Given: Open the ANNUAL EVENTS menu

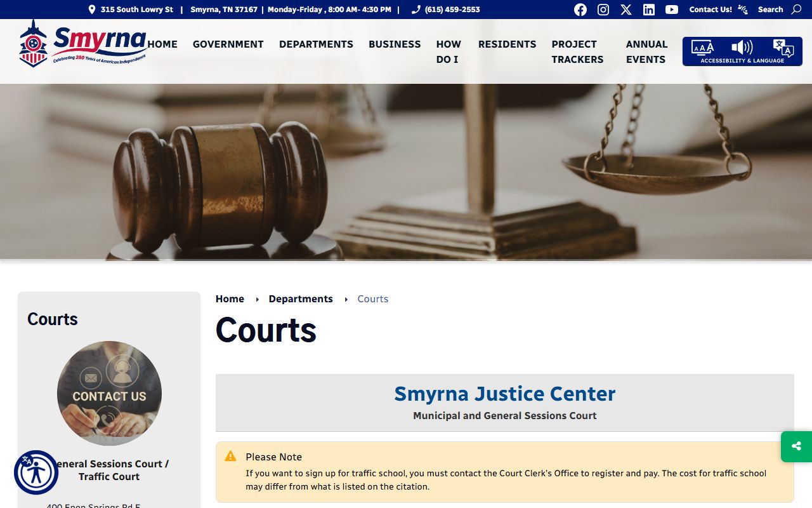Looking at the screenshot, I should [646, 51].
